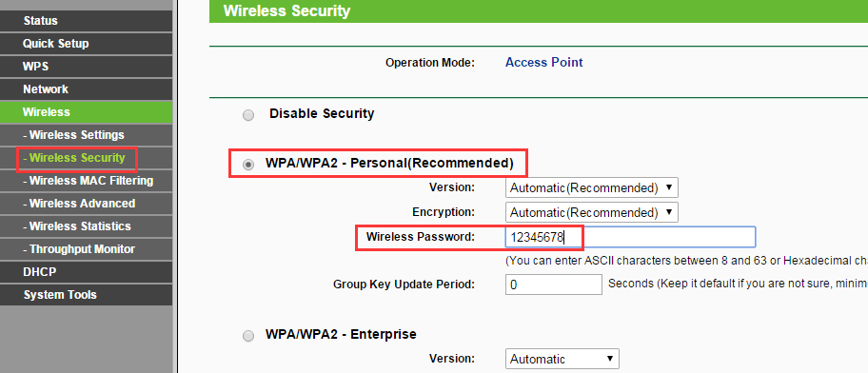View Wireless Statistics page
Screen dimensions: 868x373
(86, 226)
